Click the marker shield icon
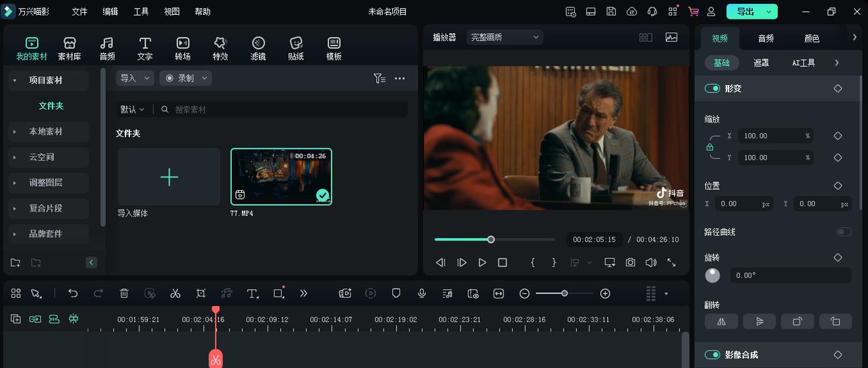 coord(396,293)
